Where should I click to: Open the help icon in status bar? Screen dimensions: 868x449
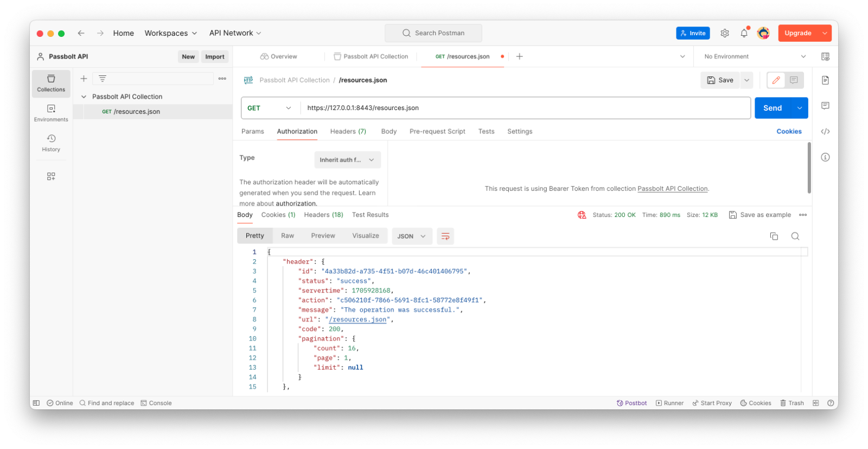831,403
